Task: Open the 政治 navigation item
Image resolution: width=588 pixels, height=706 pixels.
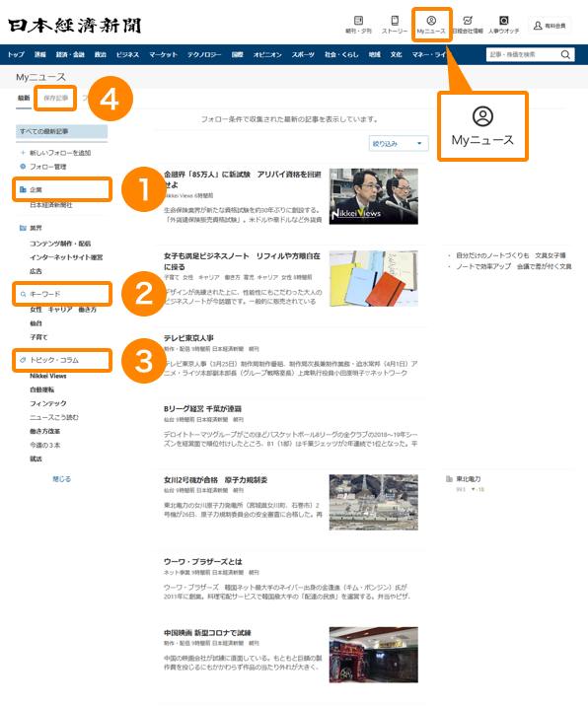Action: (101, 54)
